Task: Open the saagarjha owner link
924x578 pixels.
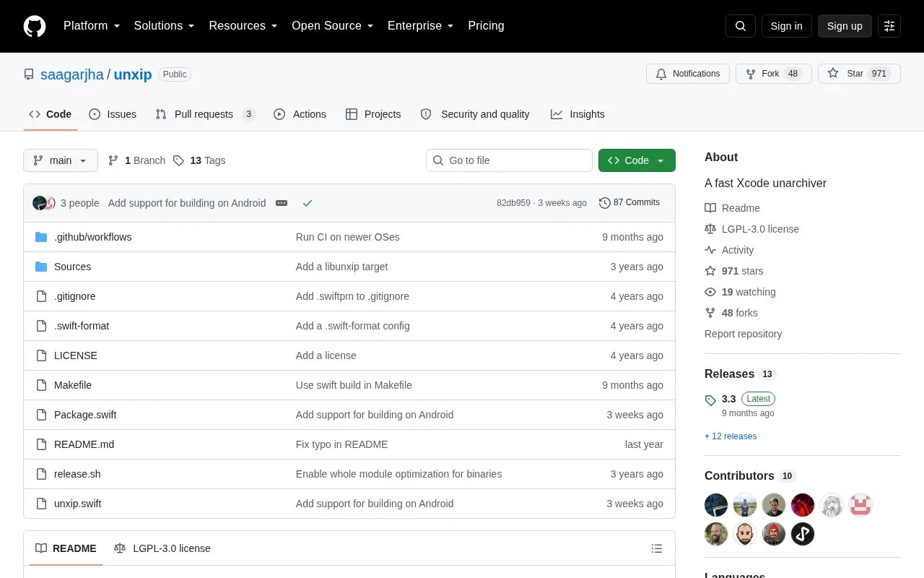Action: [x=72, y=74]
